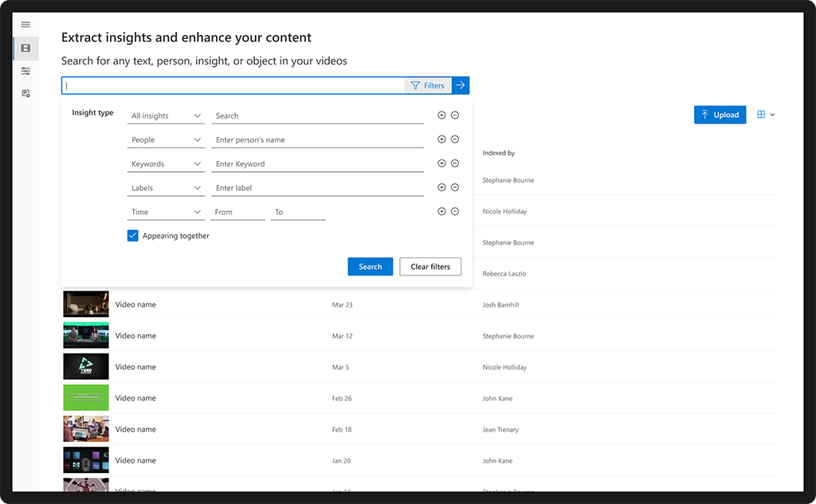The height and width of the screenshot is (504, 816).
Task: Open model customization via sliders sidebar icon
Action: (x=25, y=70)
